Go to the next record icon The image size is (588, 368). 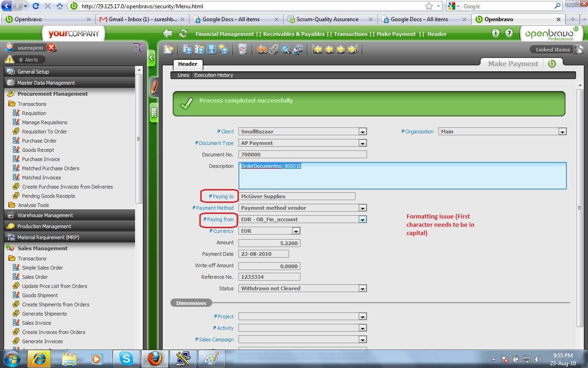pyautogui.click(x=341, y=49)
